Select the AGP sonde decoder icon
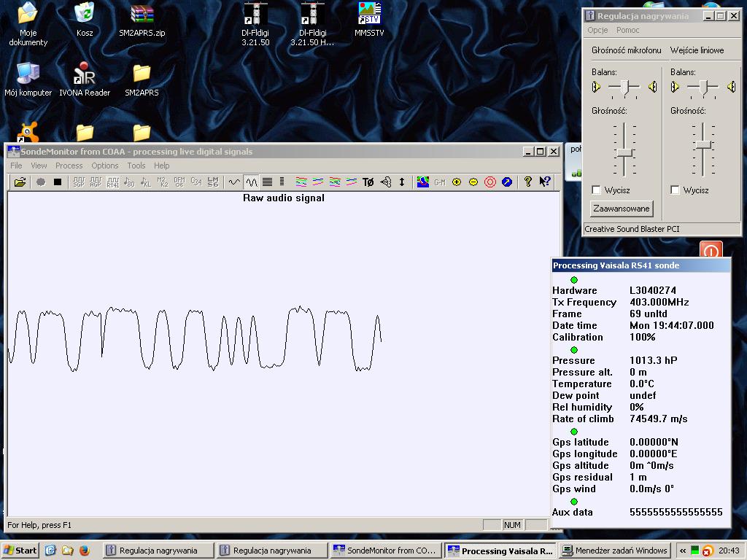Image resolution: width=747 pixels, height=560 pixels. 96,182
